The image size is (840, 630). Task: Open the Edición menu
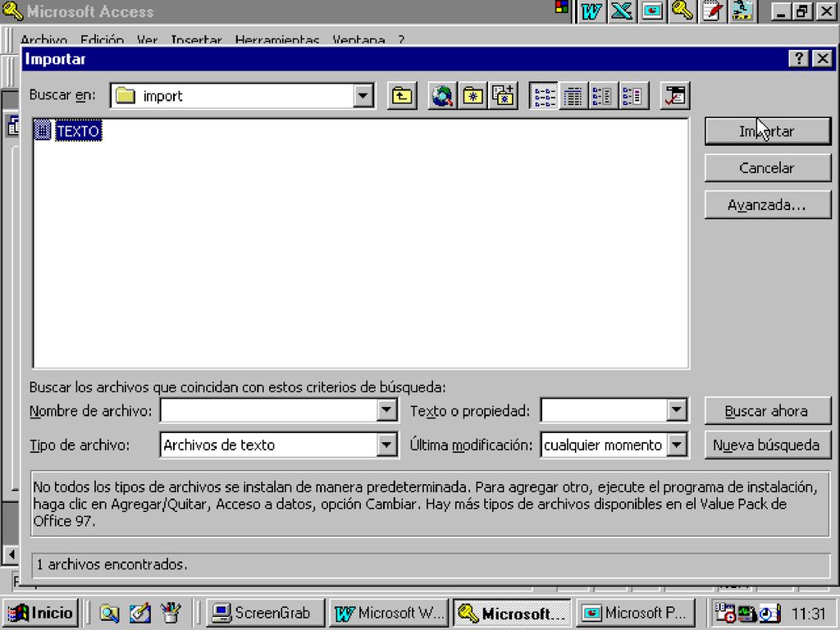(x=102, y=40)
